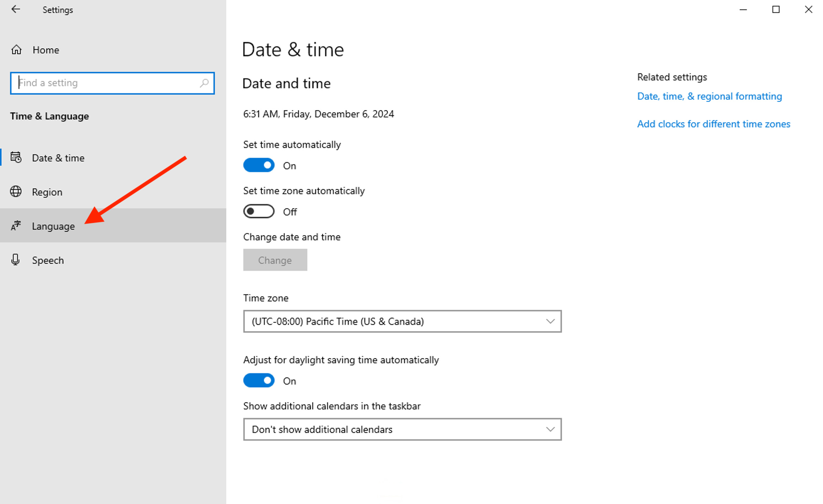Click the Date & time icon
The image size is (823, 504).
tap(16, 157)
